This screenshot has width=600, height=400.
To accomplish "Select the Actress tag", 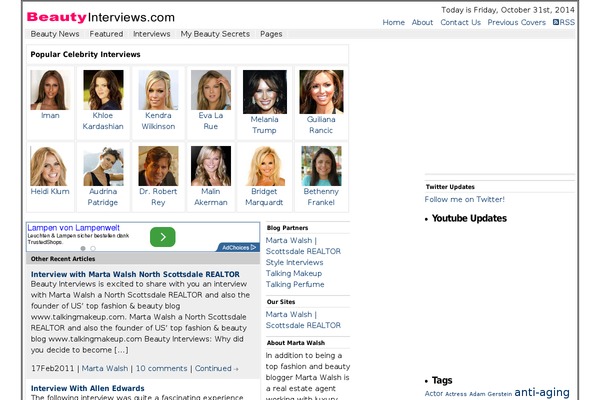I will (456, 394).
